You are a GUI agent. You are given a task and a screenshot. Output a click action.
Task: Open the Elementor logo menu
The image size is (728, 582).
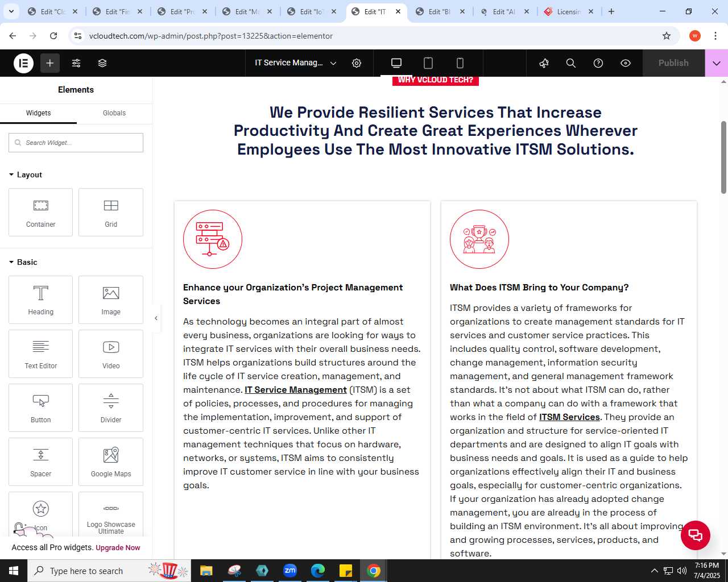24,63
